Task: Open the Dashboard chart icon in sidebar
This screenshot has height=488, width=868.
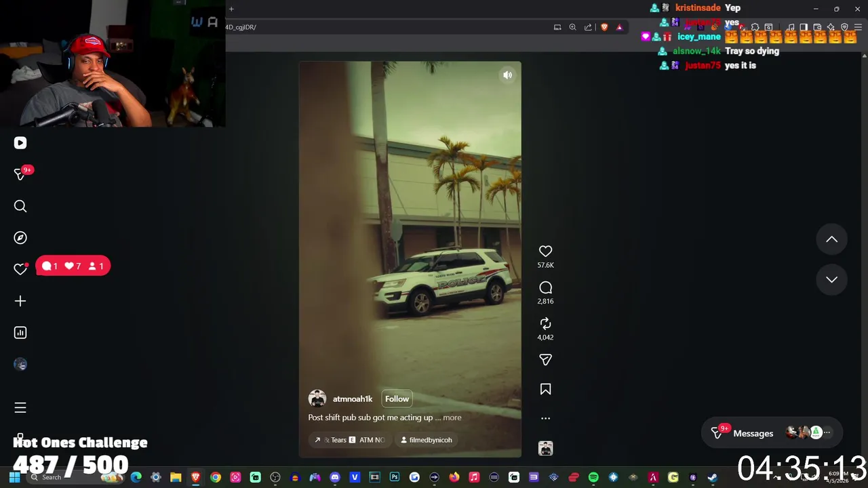Action: (20, 333)
